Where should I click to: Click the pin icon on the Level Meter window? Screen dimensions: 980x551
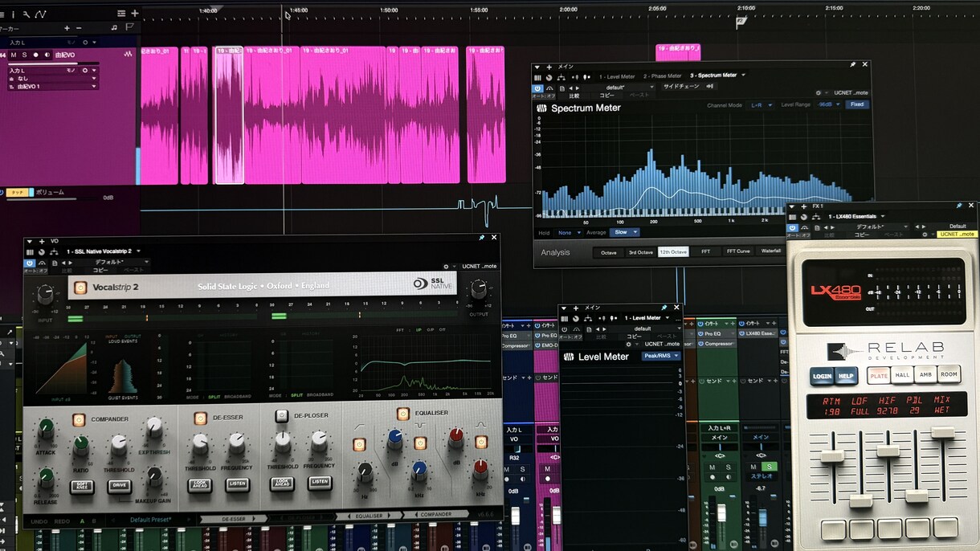point(664,307)
